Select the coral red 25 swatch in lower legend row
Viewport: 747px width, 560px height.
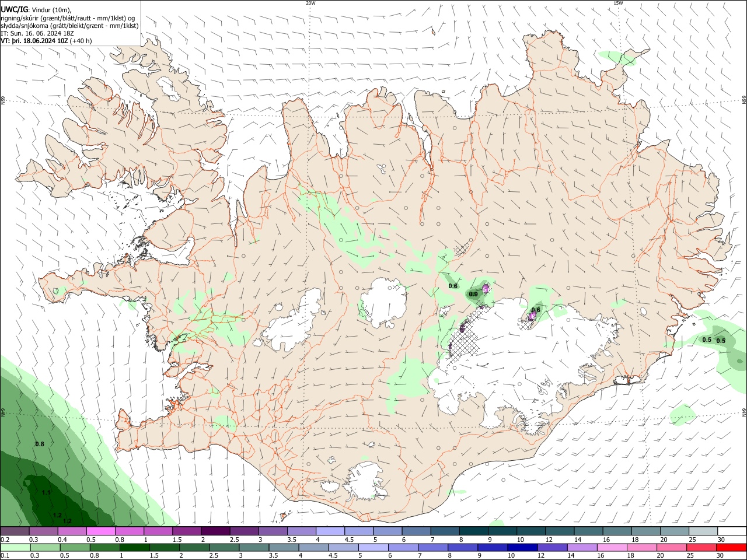coord(701,547)
